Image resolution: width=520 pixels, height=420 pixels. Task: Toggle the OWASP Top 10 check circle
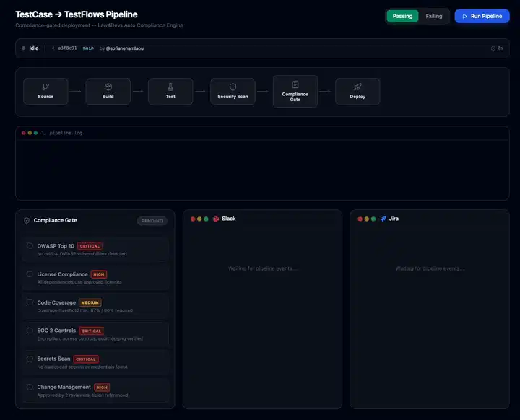tap(30, 246)
